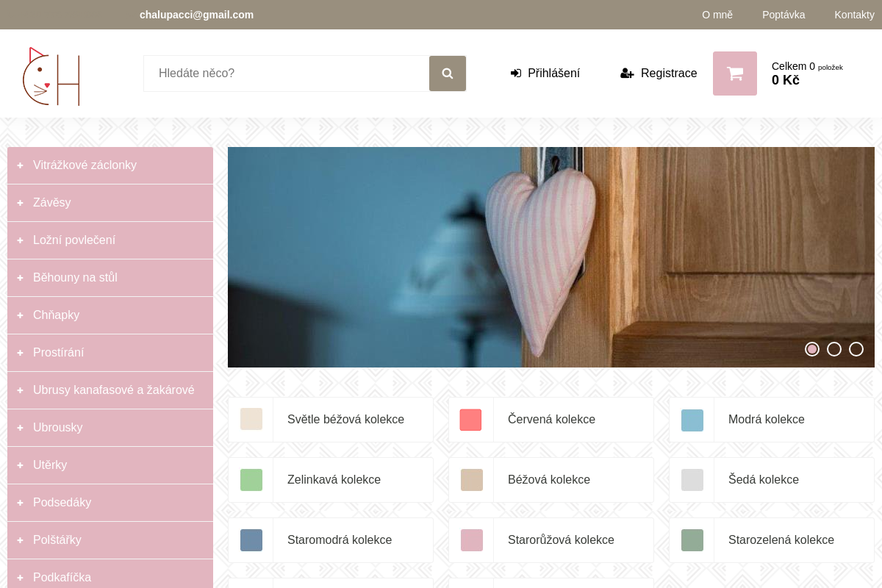Expand the Závěsy category plus sign
Image resolution: width=882 pixels, height=588 pixels.
21,203
